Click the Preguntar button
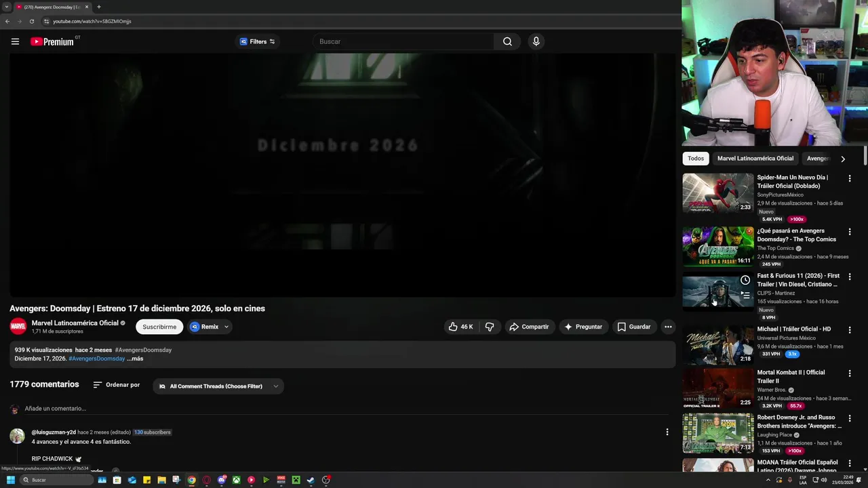The image size is (868, 488). 583,327
